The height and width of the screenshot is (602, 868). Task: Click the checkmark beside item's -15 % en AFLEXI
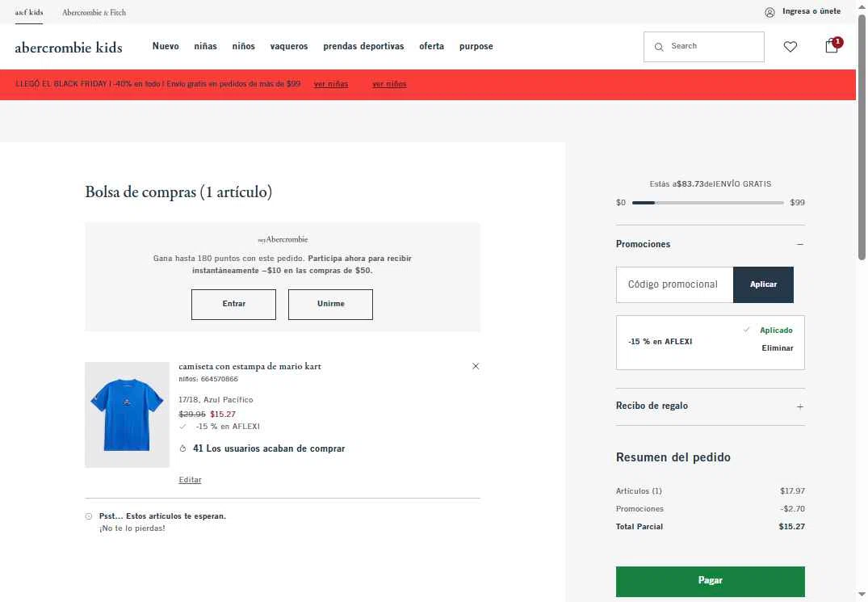pyautogui.click(x=182, y=427)
